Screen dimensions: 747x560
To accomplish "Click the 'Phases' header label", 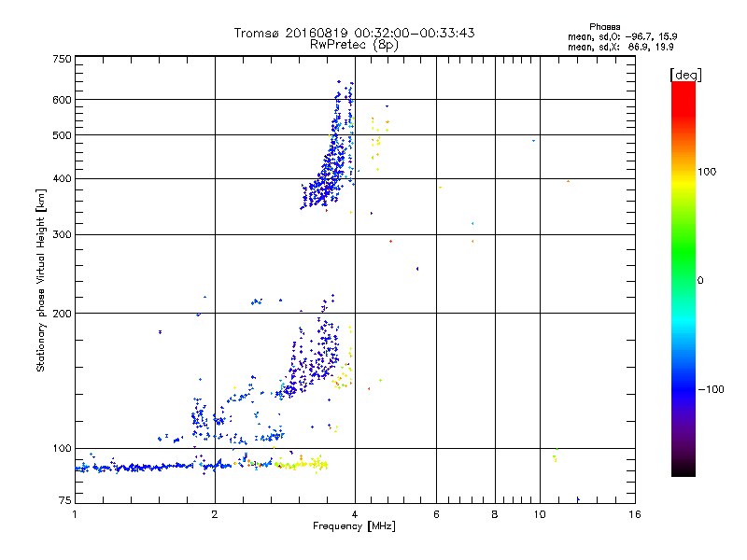I will point(604,27).
